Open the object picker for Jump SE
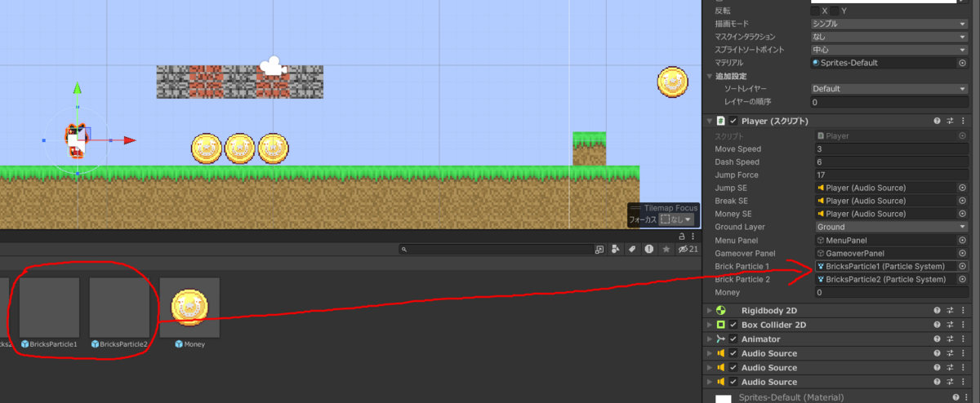This screenshot has height=403, width=980. (x=962, y=188)
